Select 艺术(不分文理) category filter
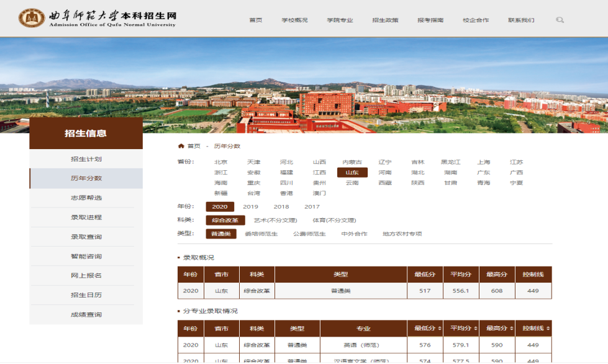Screen dimensions: 608x364 click(275, 221)
